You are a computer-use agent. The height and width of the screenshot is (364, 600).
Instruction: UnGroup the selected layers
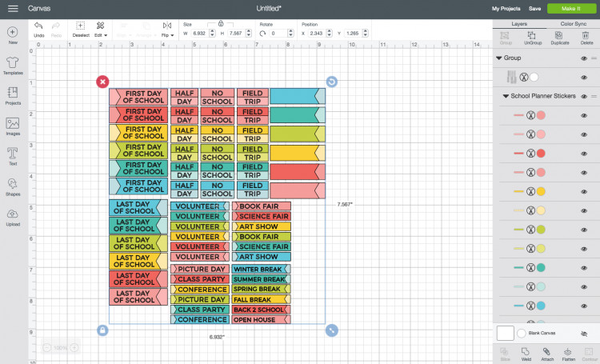coord(533,38)
